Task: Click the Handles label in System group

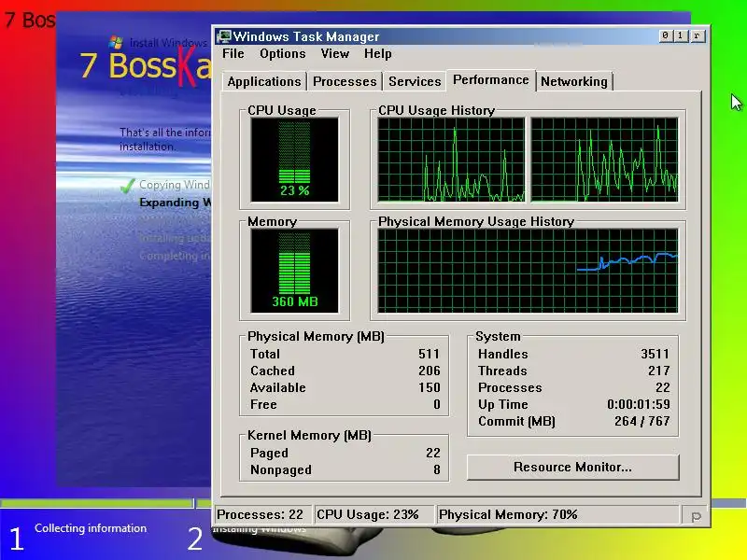Action: pos(503,355)
